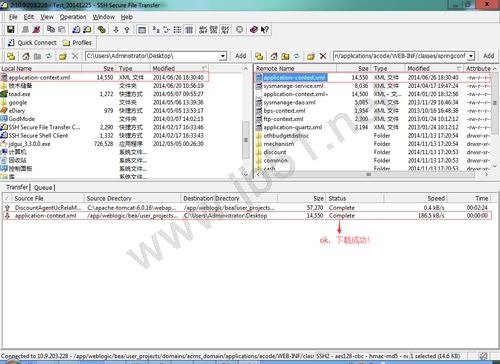500x364 pixels.
Task: Open the Operation menu
Action: [73, 17]
